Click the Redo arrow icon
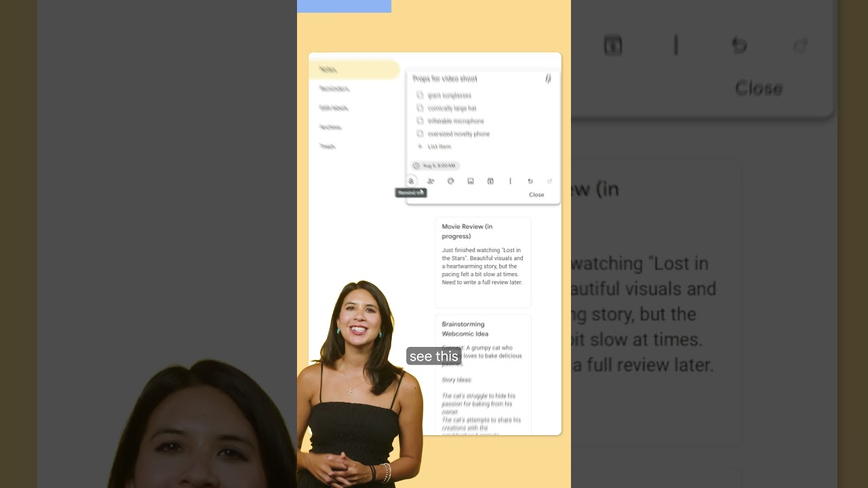Image resolution: width=868 pixels, height=488 pixels. 550,181
